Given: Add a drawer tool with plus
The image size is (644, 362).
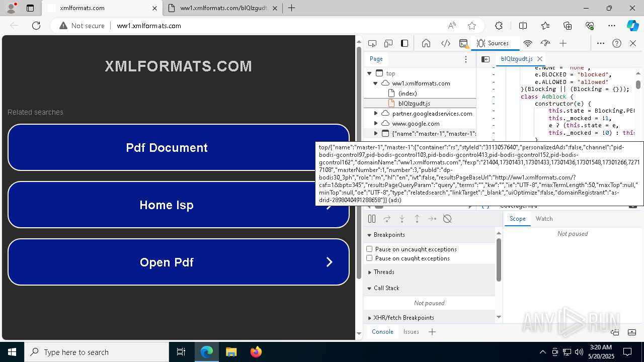Looking at the screenshot, I should [x=432, y=332].
